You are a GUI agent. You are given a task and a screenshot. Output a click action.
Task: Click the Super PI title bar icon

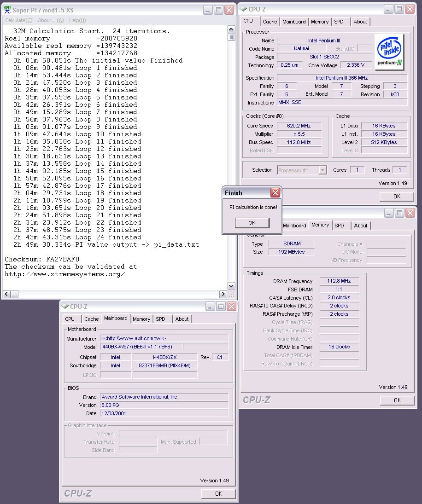coord(7,10)
